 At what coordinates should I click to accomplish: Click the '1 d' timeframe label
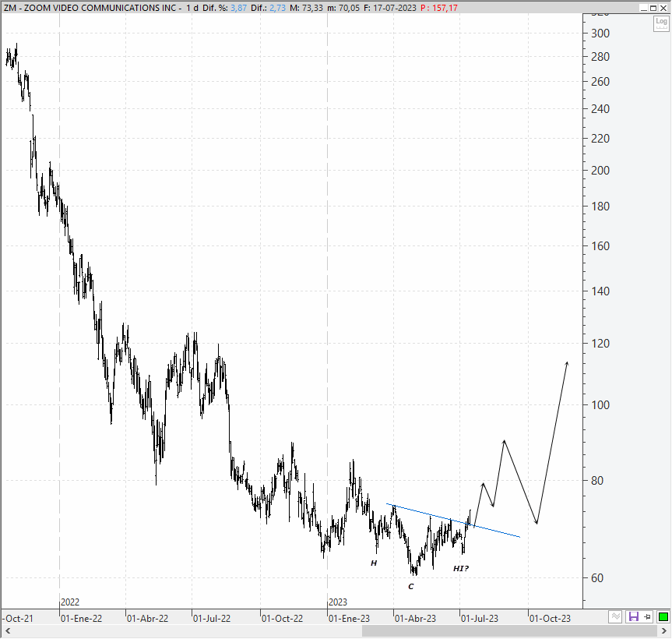coord(192,8)
